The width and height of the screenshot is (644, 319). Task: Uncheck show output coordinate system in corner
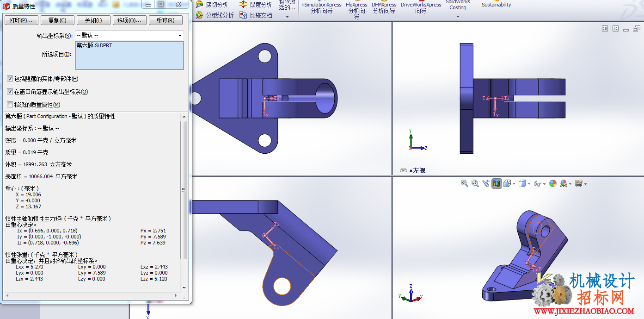click(x=10, y=92)
